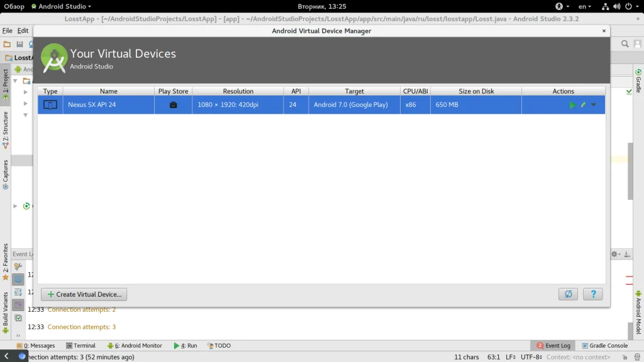This screenshot has height=362, width=644.
Task: Click the read-only lock status icon
Action: (625, 357)
